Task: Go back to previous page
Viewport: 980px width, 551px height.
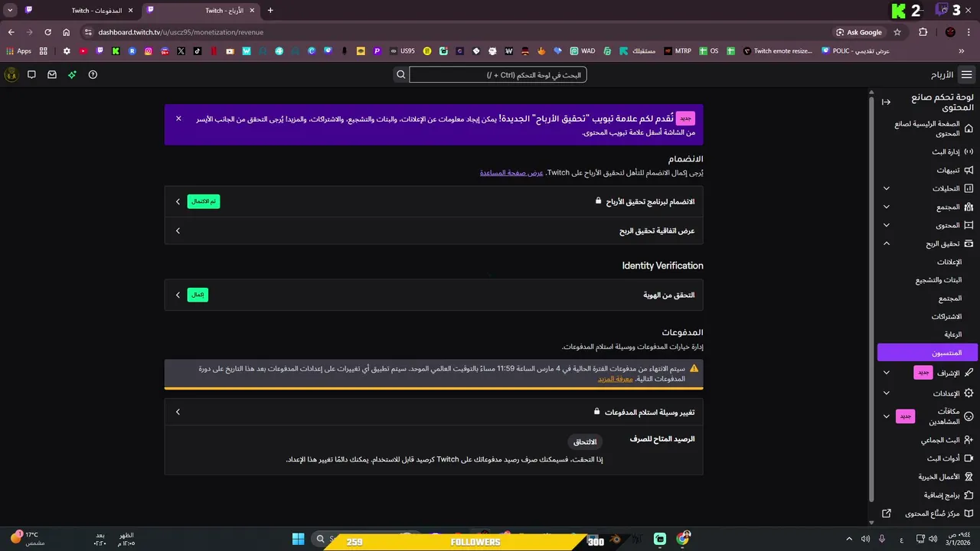Action: pyautogui.click(x=11, y=32)
